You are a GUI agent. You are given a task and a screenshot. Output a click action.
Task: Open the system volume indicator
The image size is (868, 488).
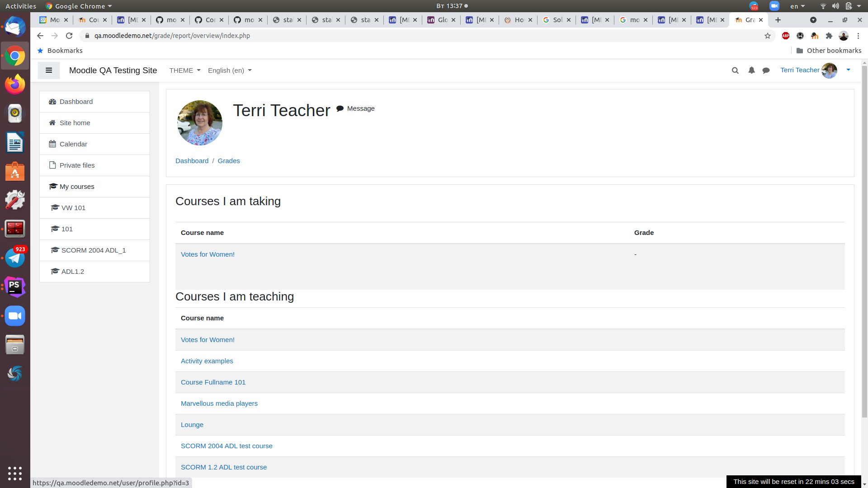pyautogui.click(x=835, y=6)
